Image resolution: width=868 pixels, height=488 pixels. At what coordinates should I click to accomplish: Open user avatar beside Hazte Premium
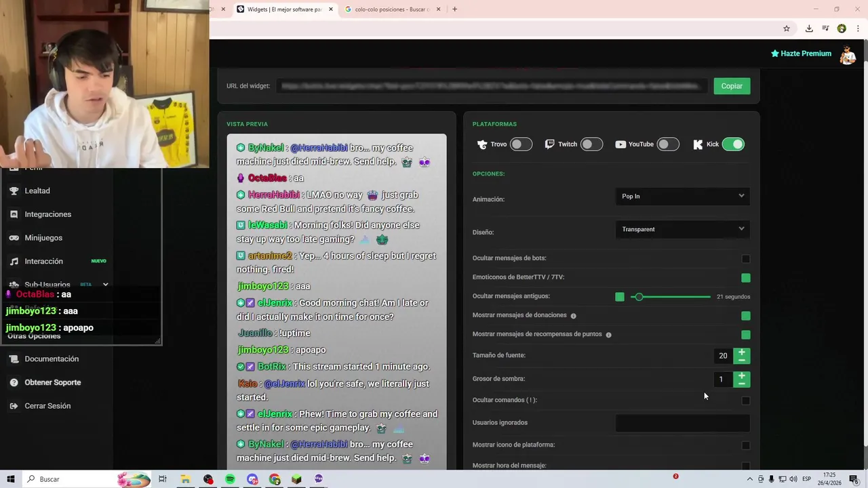(848, 54)
